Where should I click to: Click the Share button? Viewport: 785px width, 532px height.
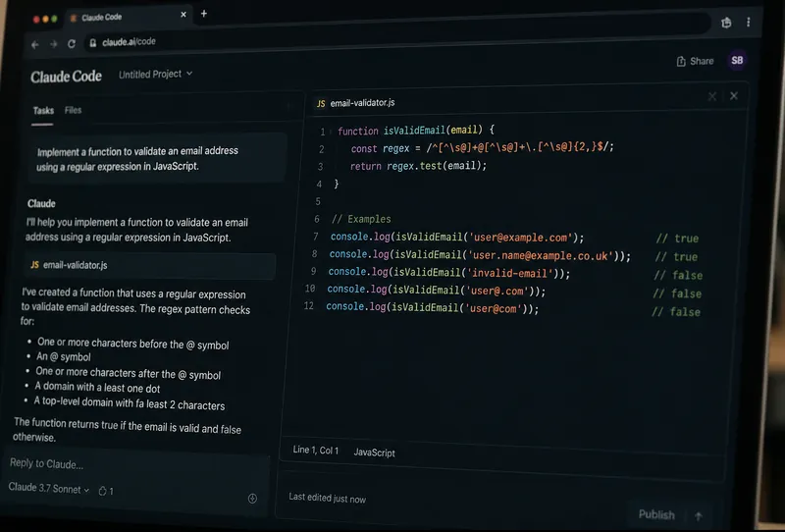click(x=695, y=61)
